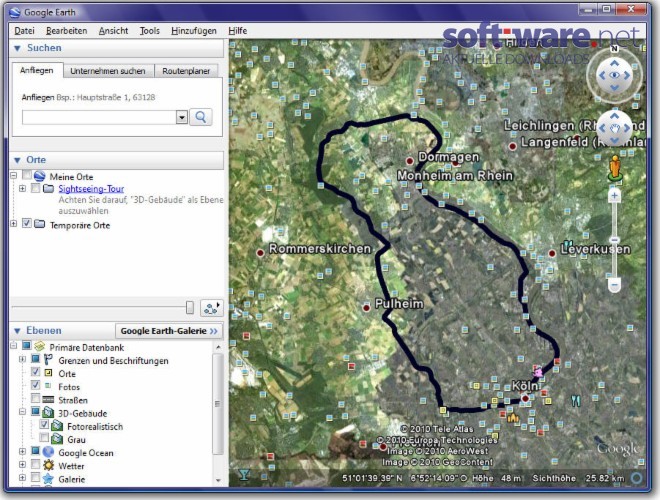Click the Orte panel opacity slider handle

coord(189,308)
